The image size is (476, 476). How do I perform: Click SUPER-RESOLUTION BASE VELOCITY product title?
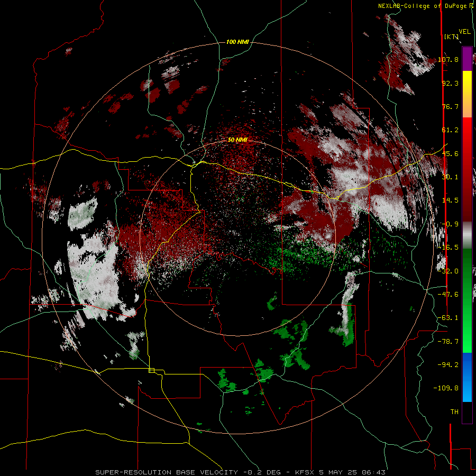pyautogui.click(x=167, y=472)
